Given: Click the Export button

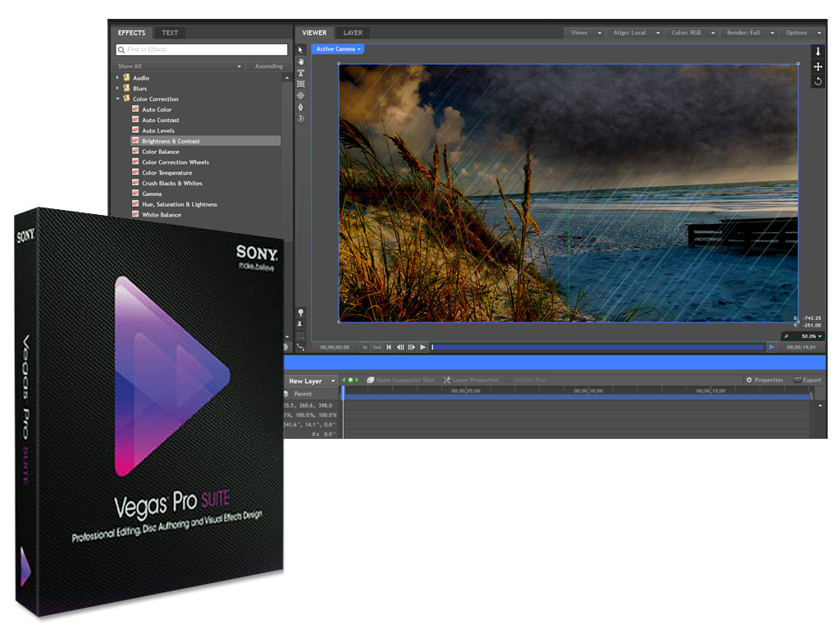Looking at the screenshot, I should point(807,381).
